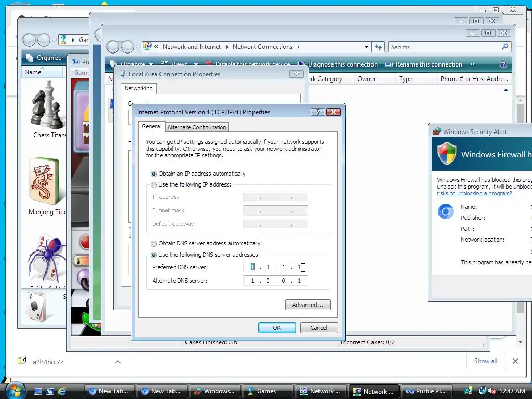Close the Local Area Connection Properties dialog
The height and width of the screenshot is (399, 532).
(296, 74)
